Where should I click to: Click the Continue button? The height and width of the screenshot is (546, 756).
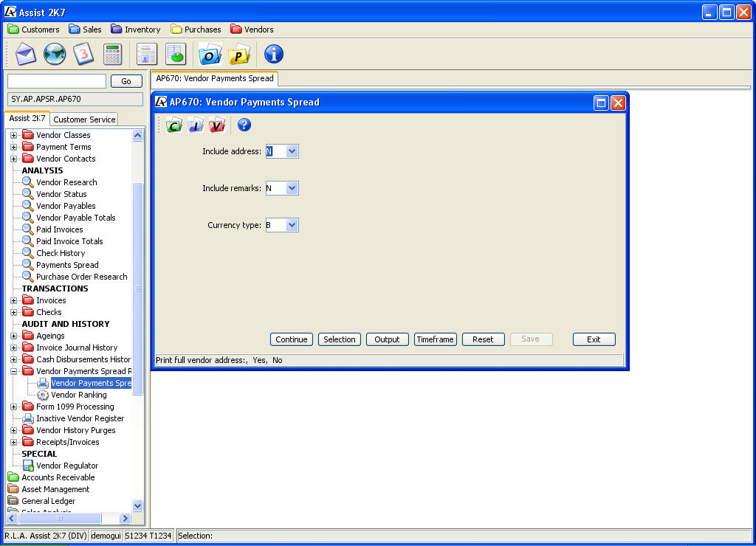291,339
